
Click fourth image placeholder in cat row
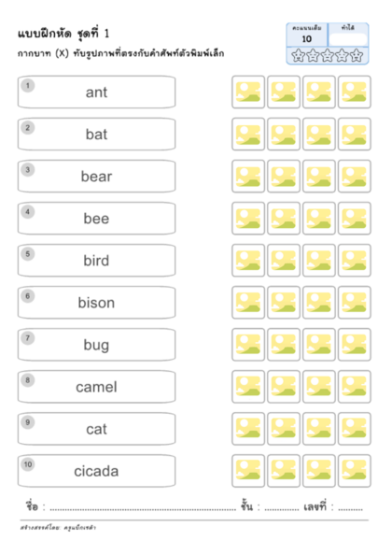354,429
